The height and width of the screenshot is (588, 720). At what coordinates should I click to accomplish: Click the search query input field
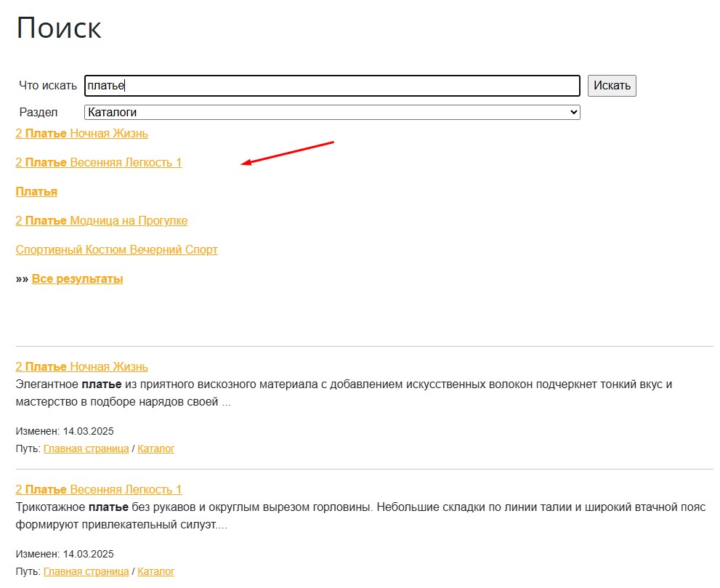pyautogui.click(x=331, y=86)
